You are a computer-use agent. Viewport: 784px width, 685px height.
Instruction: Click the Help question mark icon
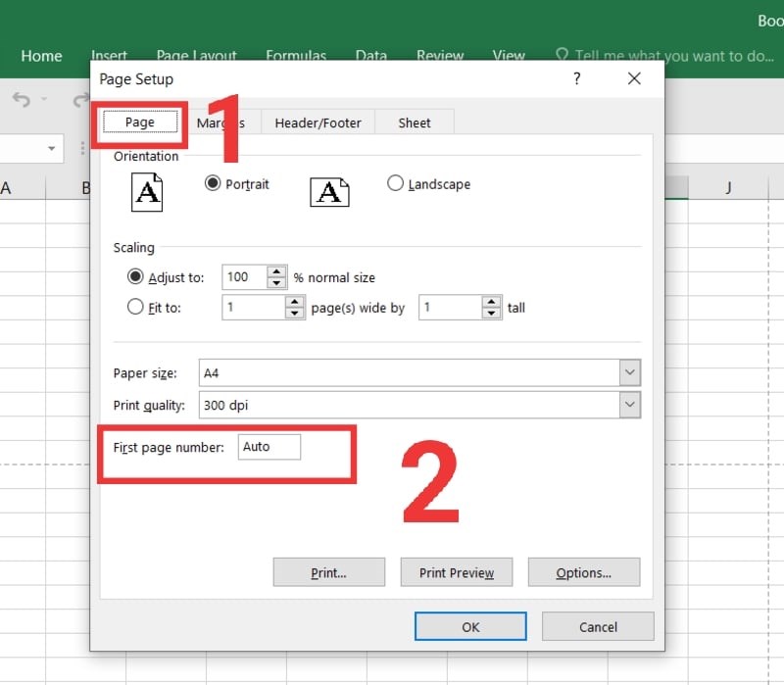click(577, 79)
